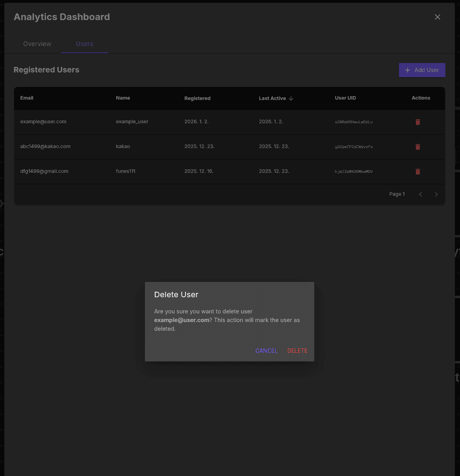Click the User UID column header
This screenshot has width=460, height=476.
[345, 98]
